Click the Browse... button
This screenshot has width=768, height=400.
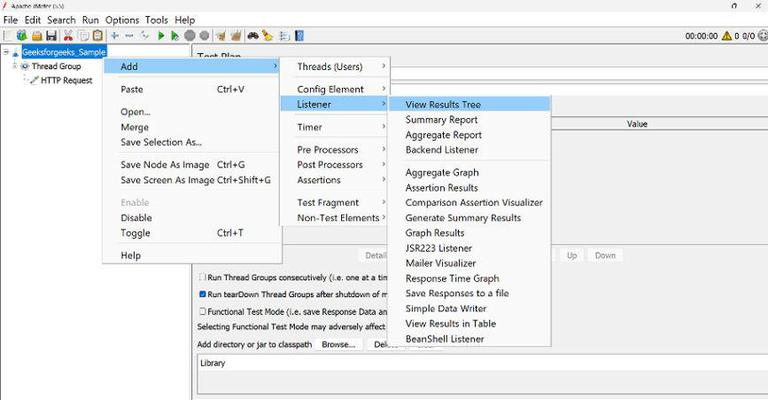pyautogui.click(x=338, y=345)
